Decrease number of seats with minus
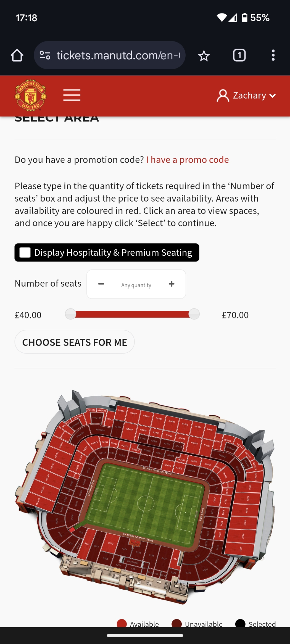290x644 pixels. click(101, 284)
